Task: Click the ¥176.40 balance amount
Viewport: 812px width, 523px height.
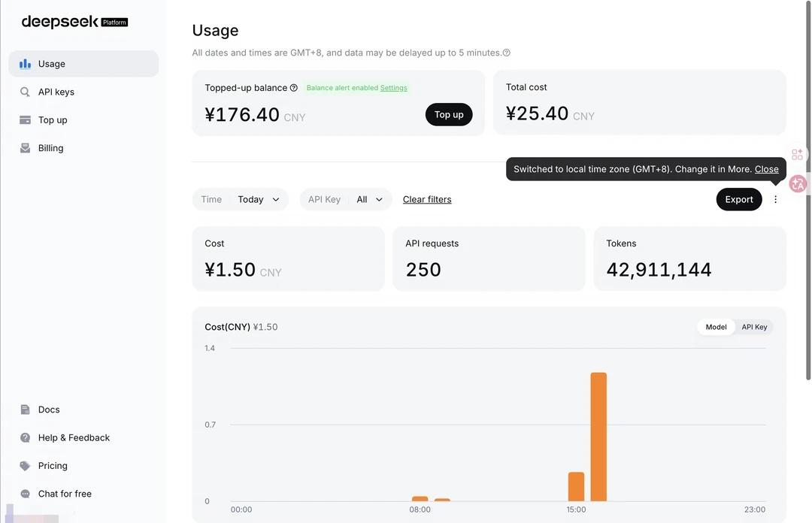Action: tap(242, 114)
